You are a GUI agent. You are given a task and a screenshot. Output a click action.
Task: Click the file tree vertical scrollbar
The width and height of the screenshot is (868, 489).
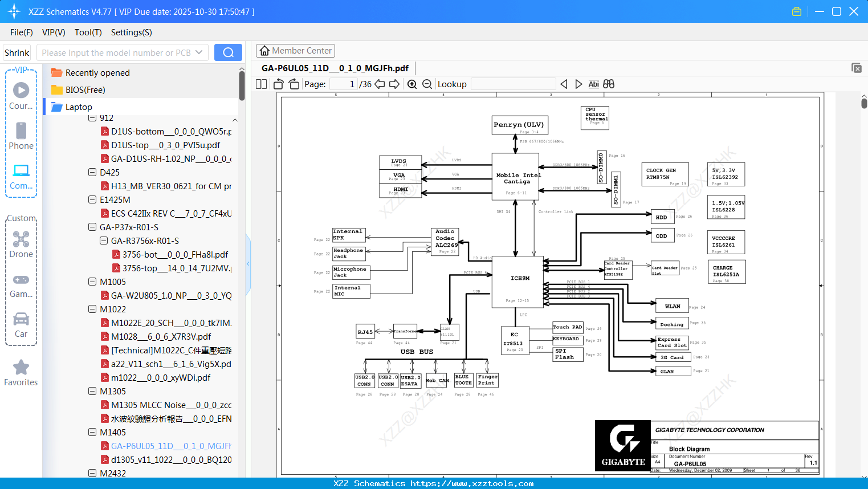click(x=242, y=85)
